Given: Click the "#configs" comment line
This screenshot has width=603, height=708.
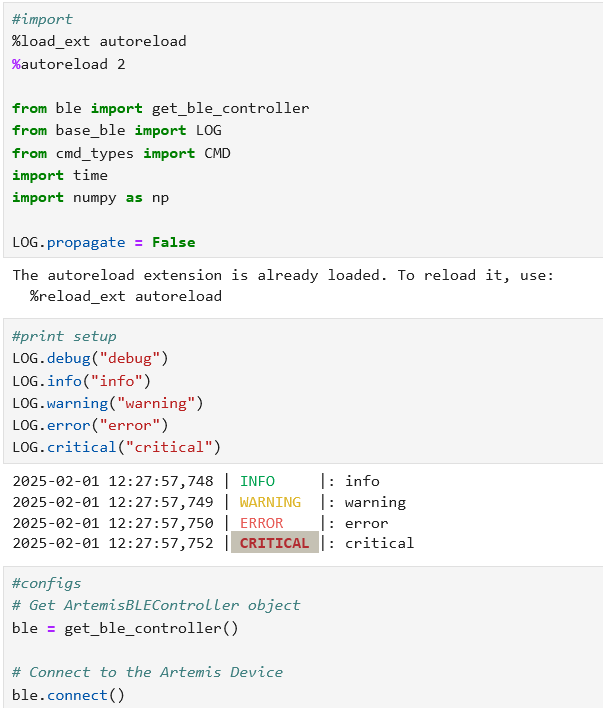Looking at the screenshot, I should coord(47,583).
